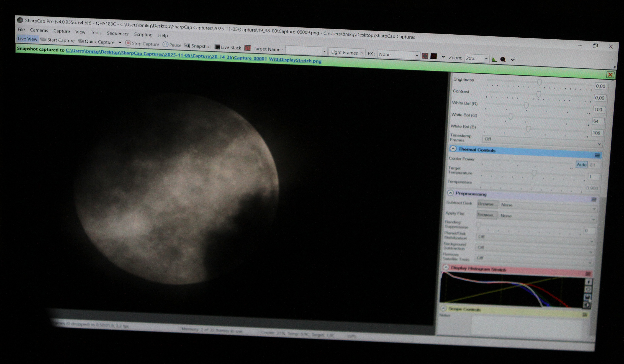Click the green histogram icon in the toolbar
Viewport: 624px width, 364px height.
pos(494,59)
